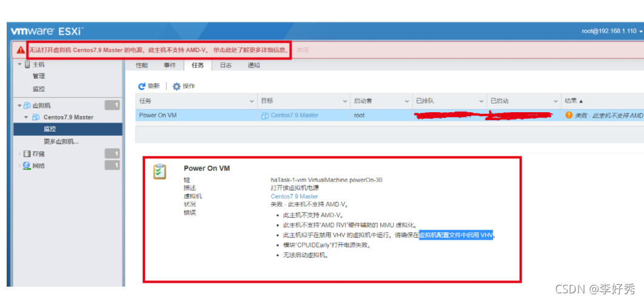The image size is (644, 300).
Task: Select the highlighted 监控 item under Centos7.9 Master
Action: [x=68, y=129]
